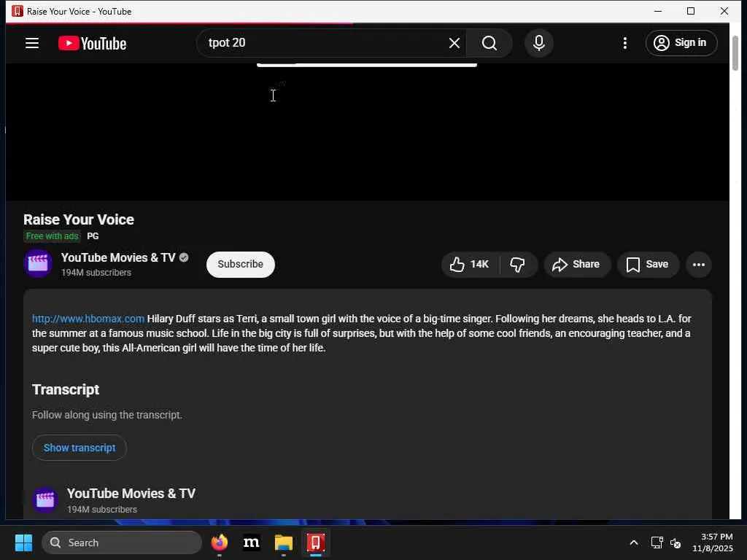The height and width of the screenshot is (560, 747).
Task: Share the Raise Your Voice video
Action: 577,264
